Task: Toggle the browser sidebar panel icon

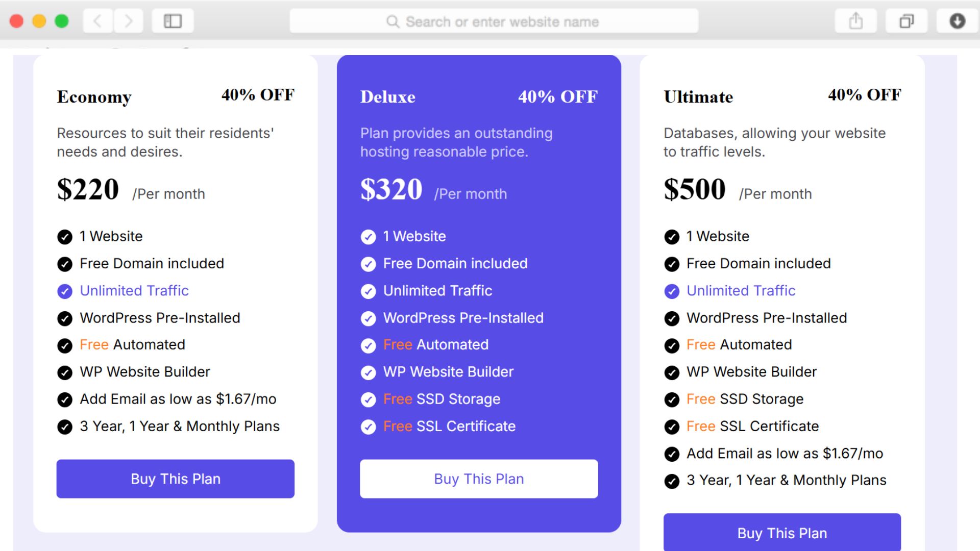Action: (x=173, y=21)
